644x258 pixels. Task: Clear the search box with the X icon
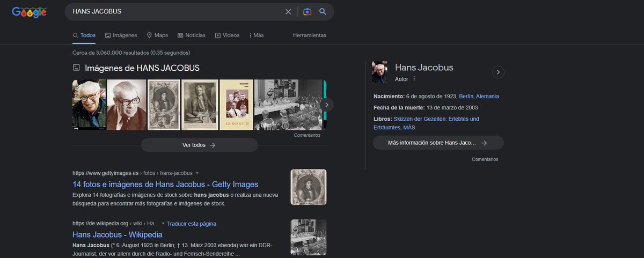[288, 12]
